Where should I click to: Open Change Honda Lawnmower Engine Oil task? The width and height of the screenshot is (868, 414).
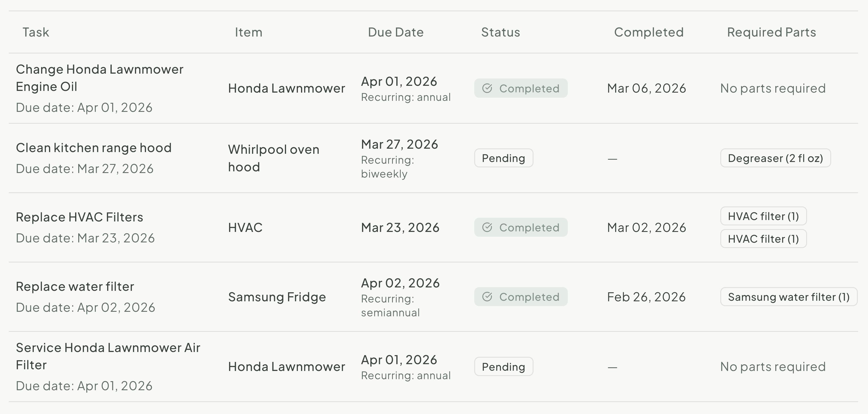point(99,78)
